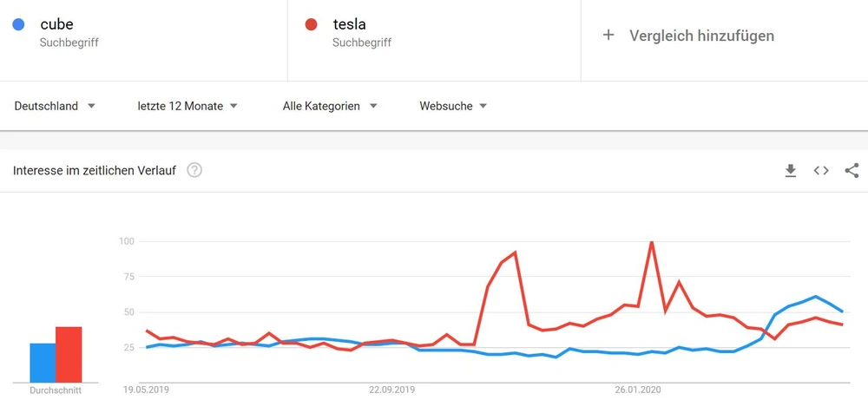Open the Deutschland region dropdown

[55, 106]
